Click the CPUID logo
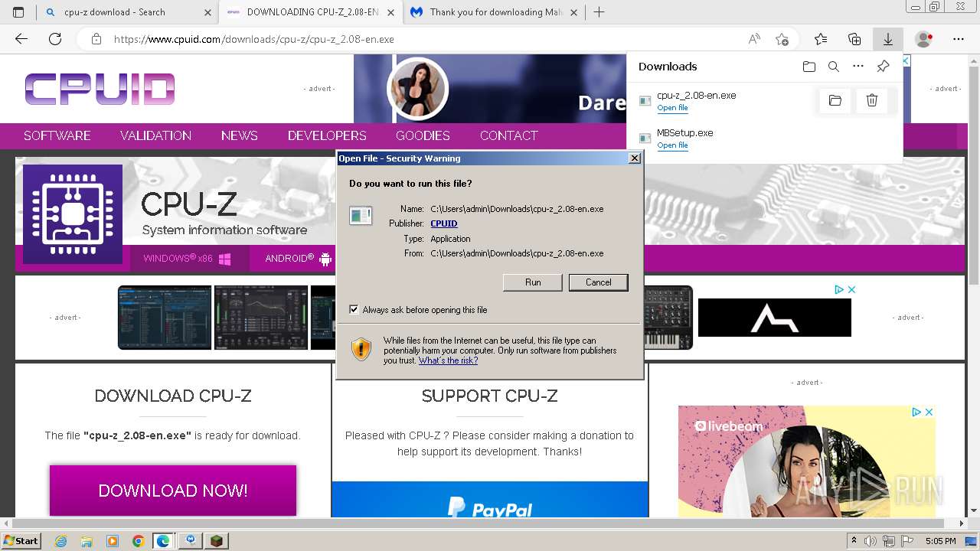Screen dimensions: 980x551 pyautogui.click(x=100, y=89)
